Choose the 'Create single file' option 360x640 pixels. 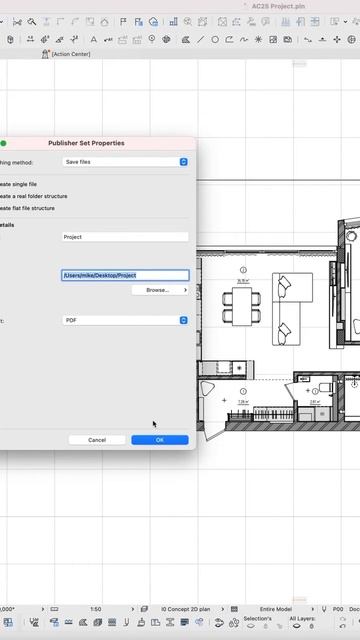click(18, 184)
